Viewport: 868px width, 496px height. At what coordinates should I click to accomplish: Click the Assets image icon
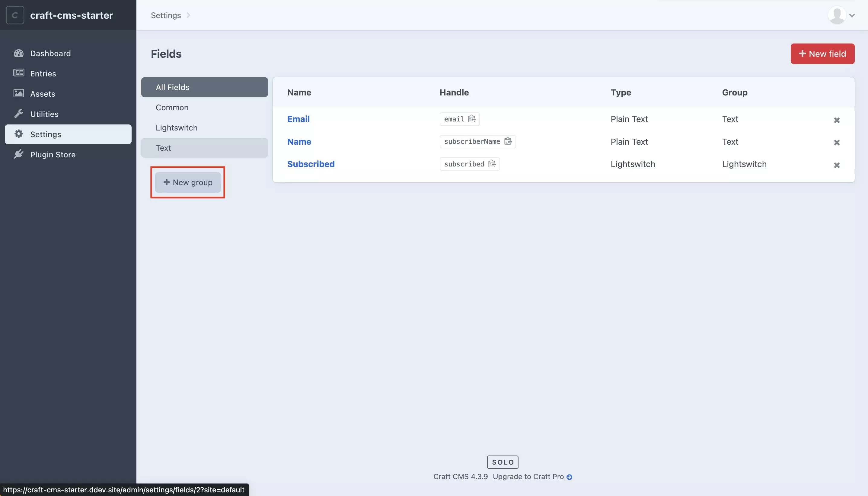(x=19, y=93)
